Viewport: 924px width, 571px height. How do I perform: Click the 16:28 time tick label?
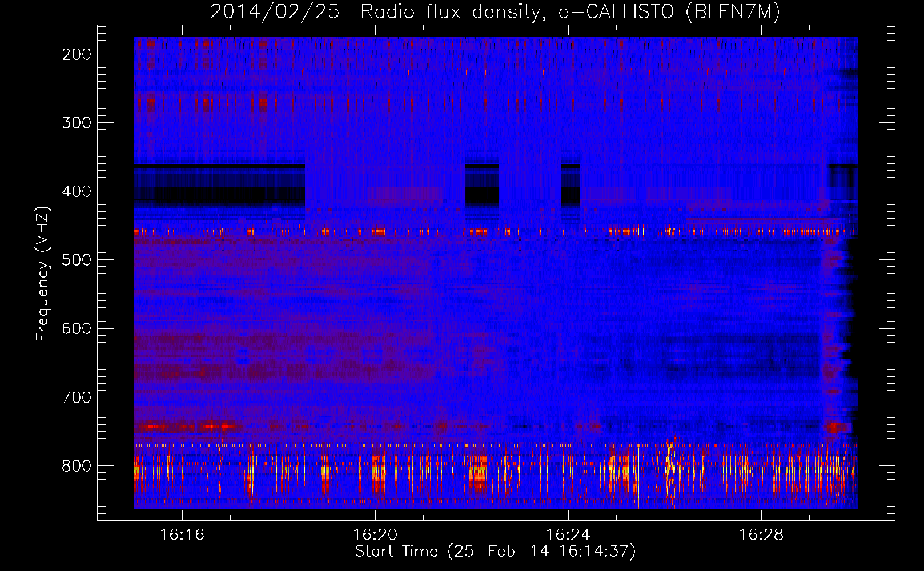[x=761, y=535]
